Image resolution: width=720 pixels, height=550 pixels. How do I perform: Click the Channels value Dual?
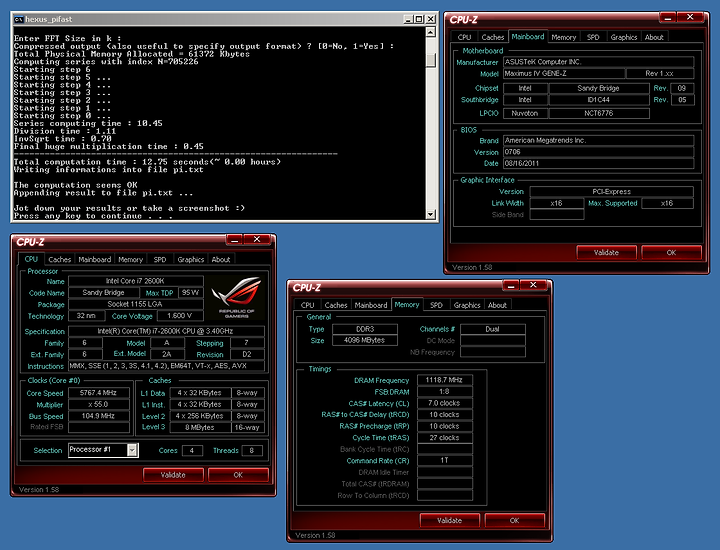click(493, 329)
